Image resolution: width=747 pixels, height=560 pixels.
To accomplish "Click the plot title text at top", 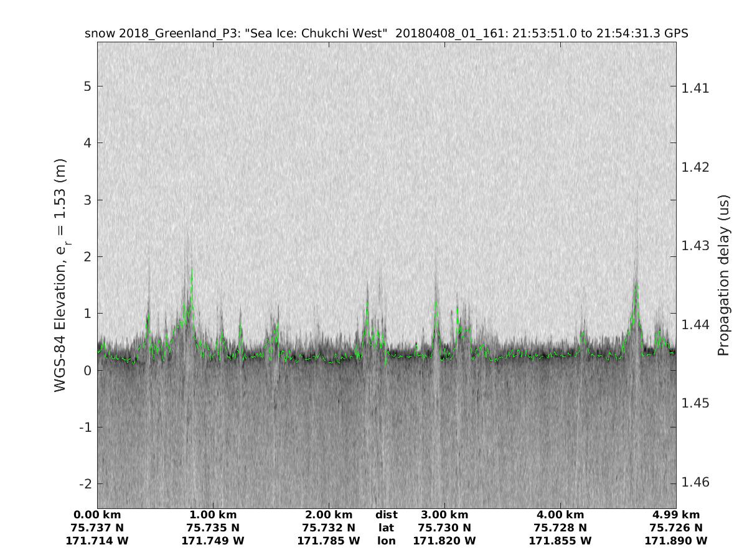I will coord(386,34).
